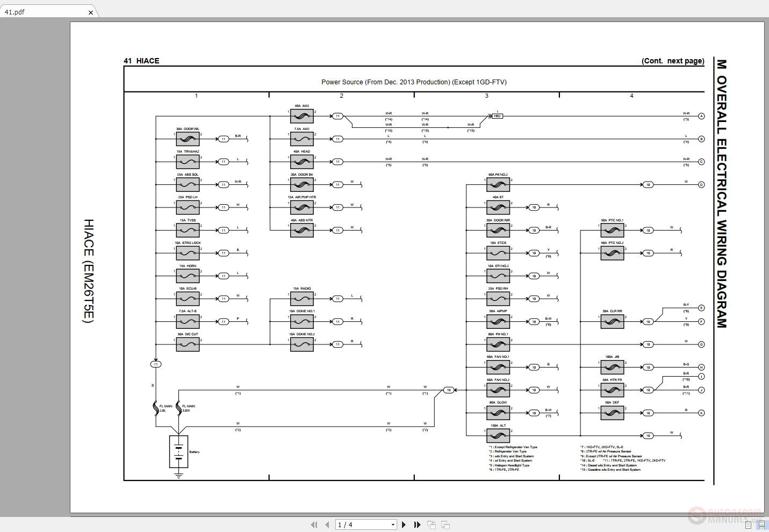Click the 30A DOOR R/L fuse

pyautogui.click(x=188, y=139)
